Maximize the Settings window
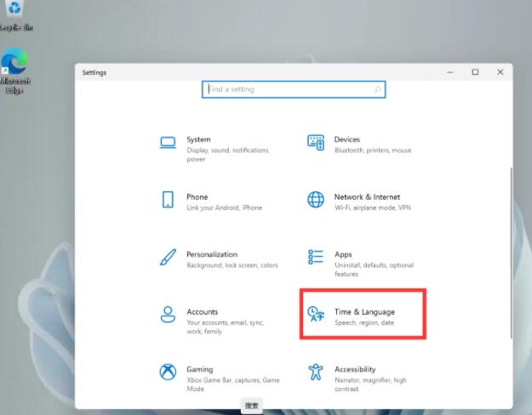Viewport: 532px width, 415px height. coord(475,72)
